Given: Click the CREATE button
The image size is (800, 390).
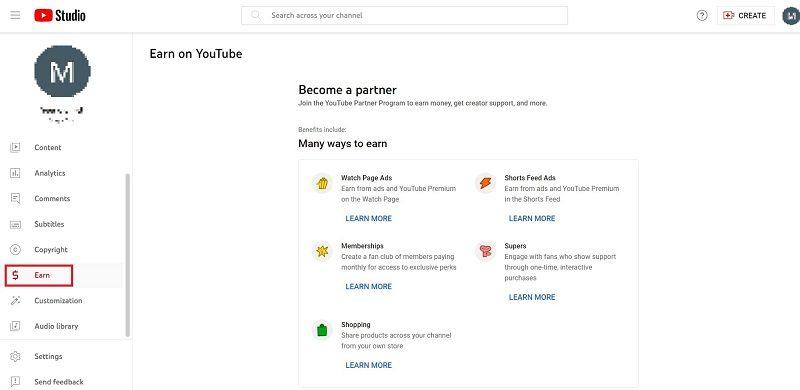Looking at the screenshot, I should point(745,16).
